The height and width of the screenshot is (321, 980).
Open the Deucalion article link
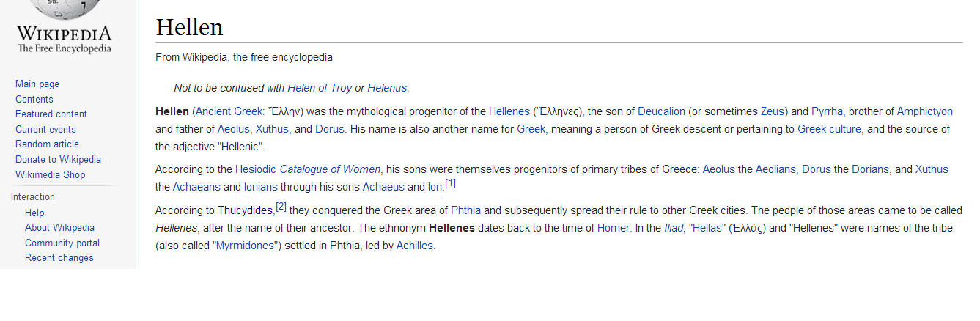click(x=661, y=111)
